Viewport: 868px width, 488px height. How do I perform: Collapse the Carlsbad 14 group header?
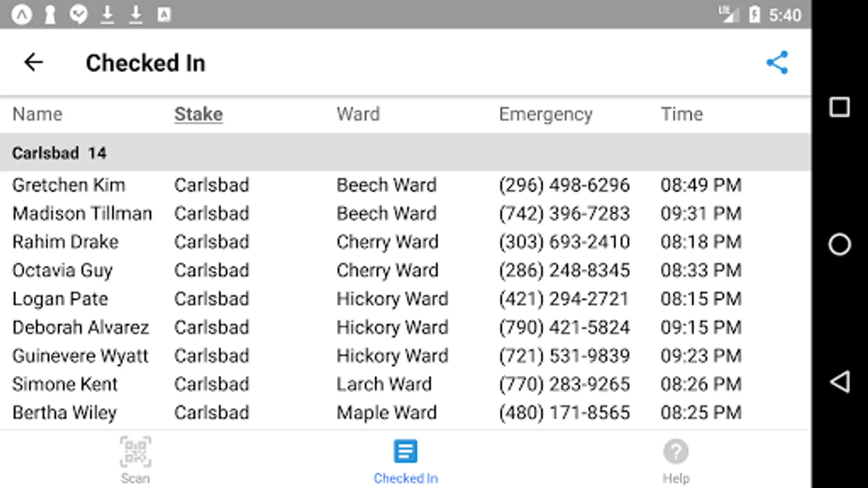click(59, 153)
